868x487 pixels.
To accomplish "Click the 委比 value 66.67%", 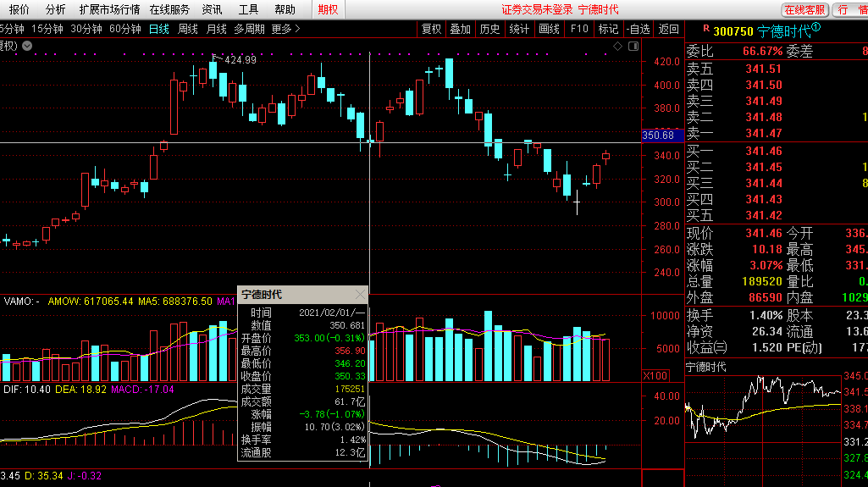I will coord(762,51).
